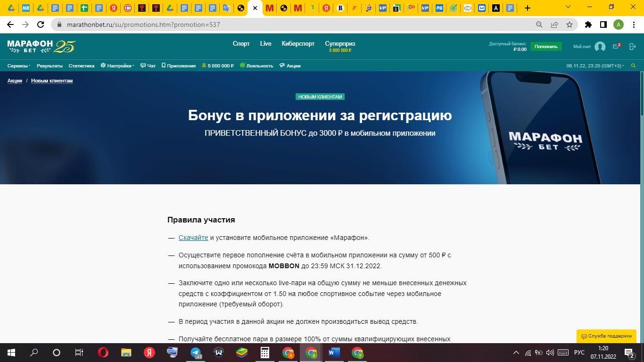This screenshot has height=362, width=644.
Task: Open the time zone GMT+3 dropdown
Action: pos(595,66)
